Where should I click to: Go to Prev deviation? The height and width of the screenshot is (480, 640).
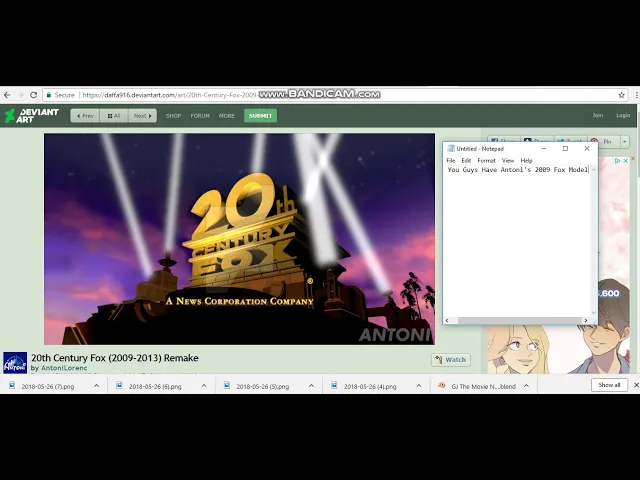[x=85, y=116]
